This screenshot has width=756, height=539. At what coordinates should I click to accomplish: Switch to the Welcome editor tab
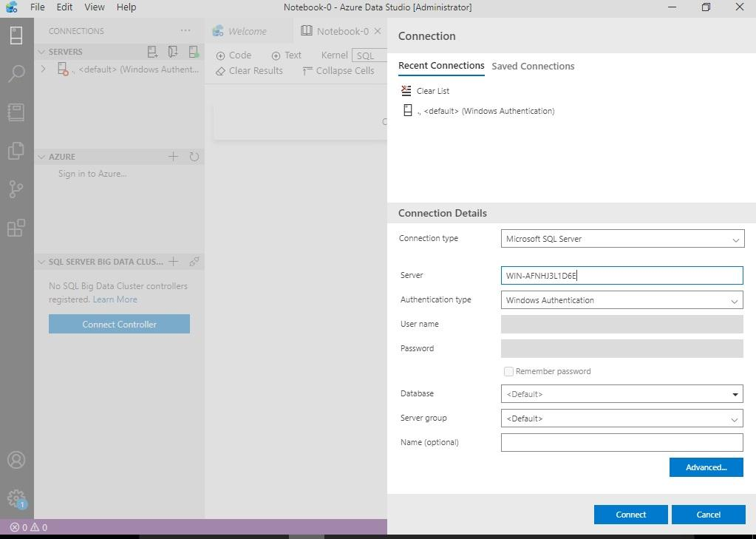pos(248,31)
